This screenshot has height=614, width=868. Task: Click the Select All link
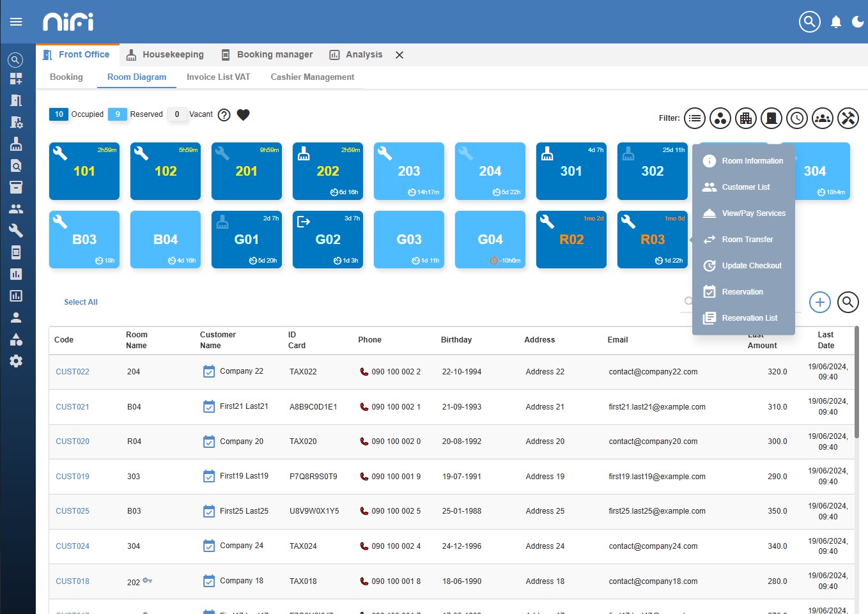click(x=81, y=302)
